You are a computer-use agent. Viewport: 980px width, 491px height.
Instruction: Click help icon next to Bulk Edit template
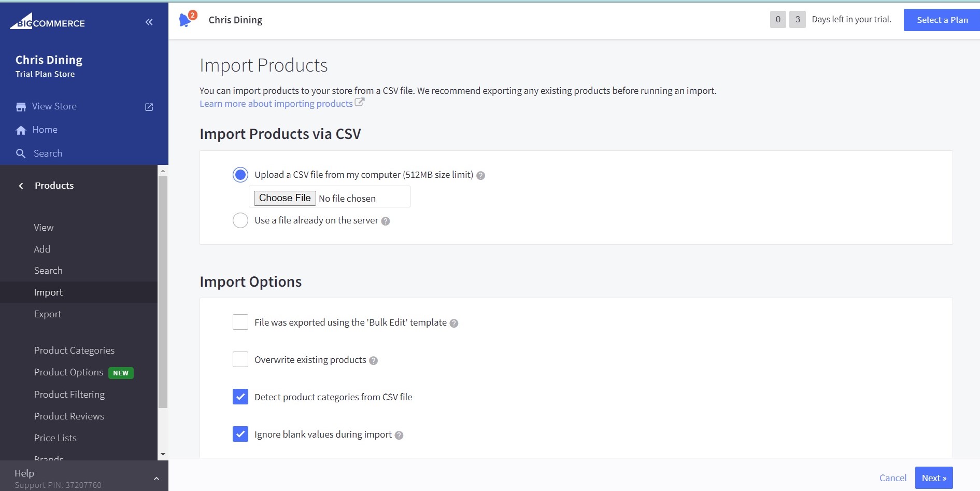click(x=454, y=323)
